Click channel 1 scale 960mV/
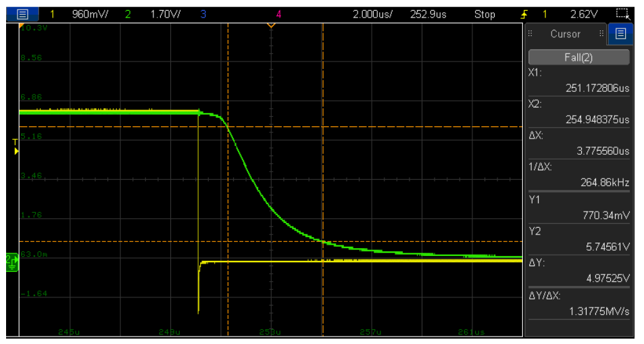The width and height of the screenshot is (644, 344). click(91, 14)
